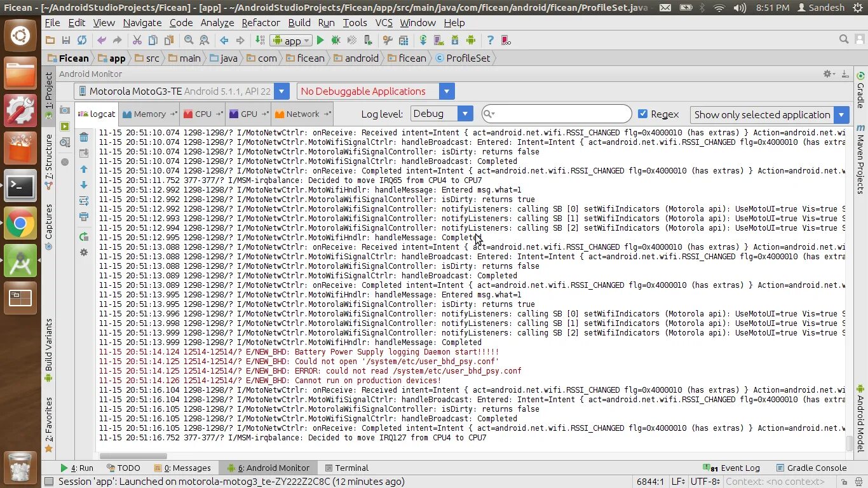Open the File menu
Screen dimensions: 868x488
coord(52,22)
